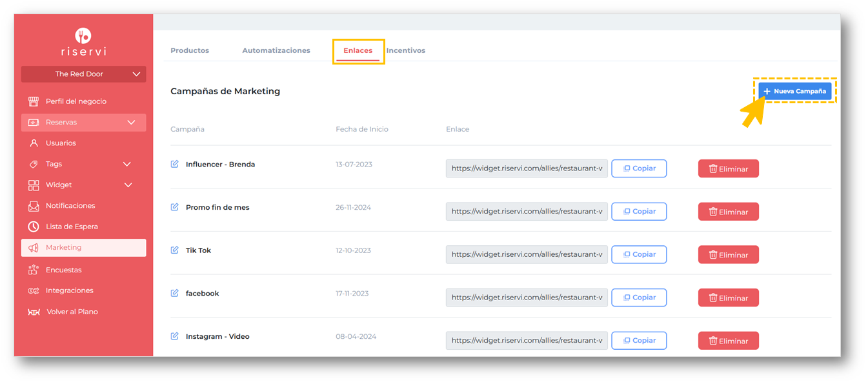Go to Encuestas in sidebar
The height and width of the screenshot is (384, 868).
[x=63, y=270]
